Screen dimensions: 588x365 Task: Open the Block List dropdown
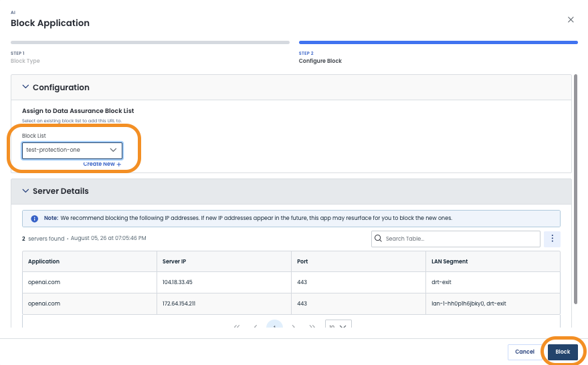pyautogui.click(x=72, y=150)
